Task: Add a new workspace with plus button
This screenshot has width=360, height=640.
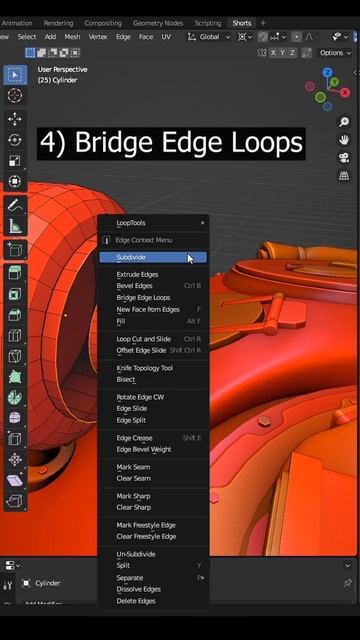Action: click(263, 23)
